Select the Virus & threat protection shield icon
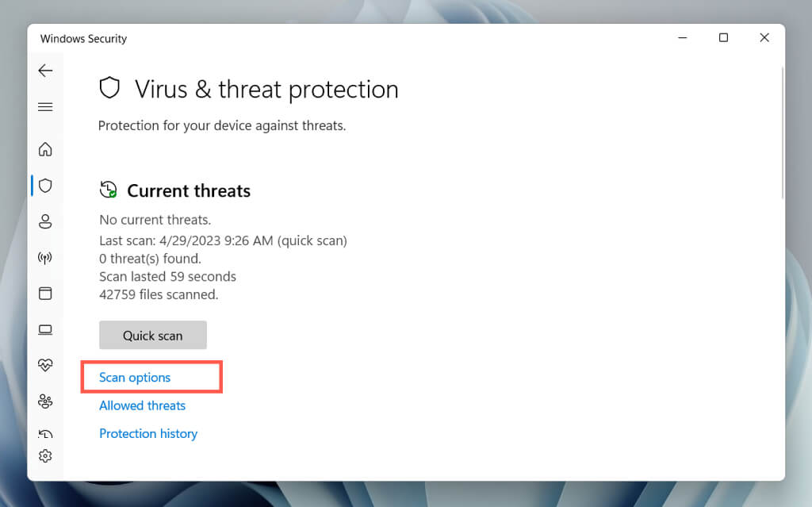812x507 pixels. click(45, 186)
